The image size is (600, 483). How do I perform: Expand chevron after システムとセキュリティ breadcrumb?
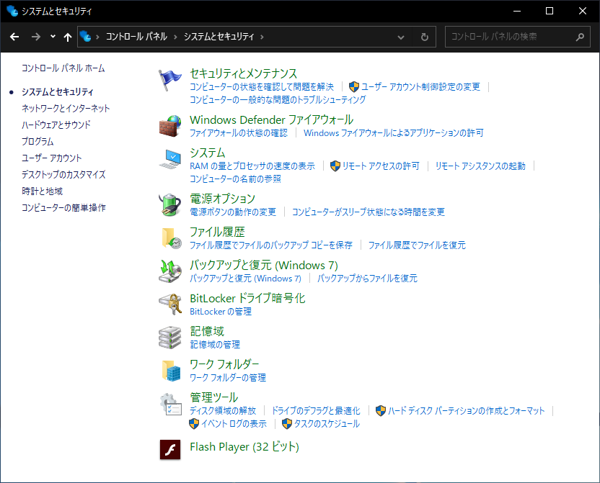click(x=262, y=37)
